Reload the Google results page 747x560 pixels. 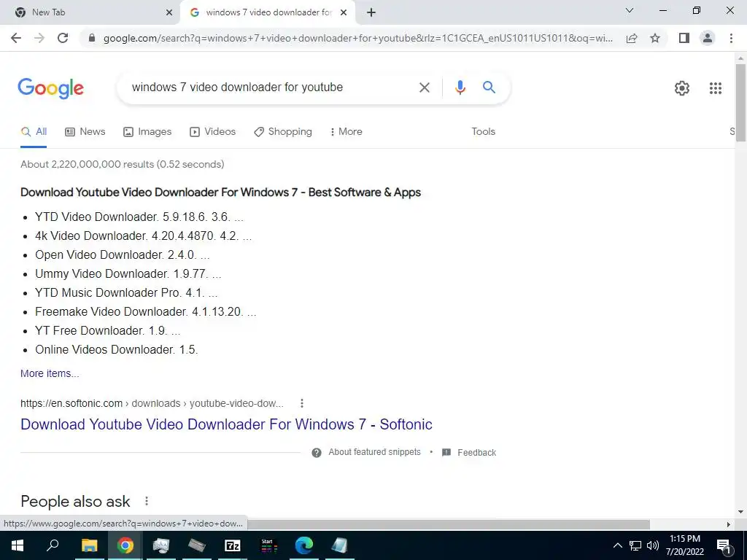tap(63, 38)
